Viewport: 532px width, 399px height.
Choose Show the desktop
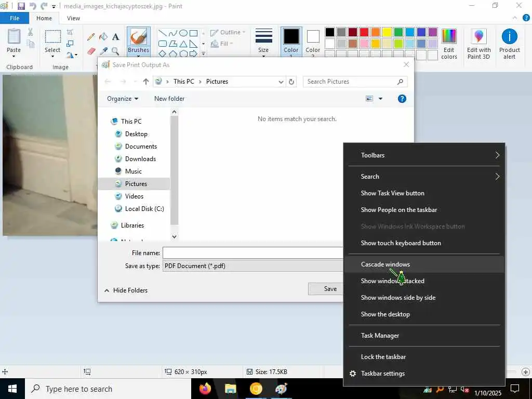point(424,314)
